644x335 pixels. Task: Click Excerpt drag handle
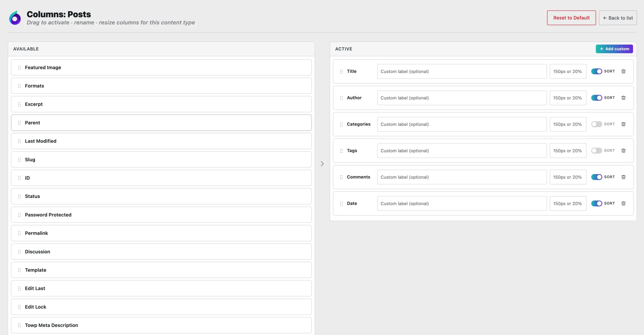pos(19,104)
